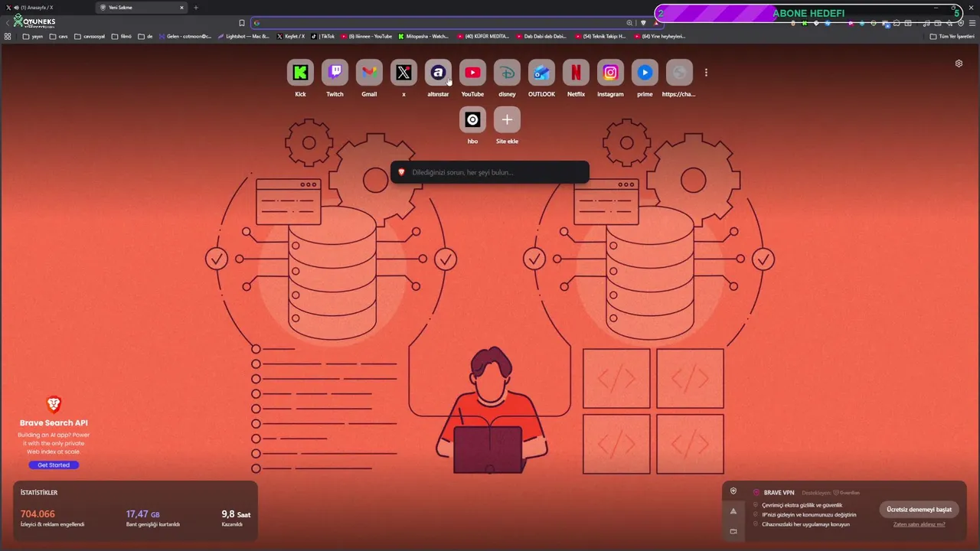Open the Brave Shields lion icon
This screenshot has width=980, height=551.
(x=643, y=23)
